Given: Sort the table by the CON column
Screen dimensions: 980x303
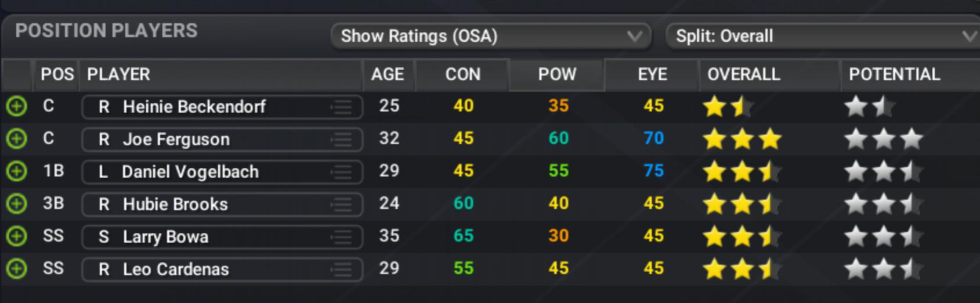Looking at the screenshot, I should coord(462,75).
